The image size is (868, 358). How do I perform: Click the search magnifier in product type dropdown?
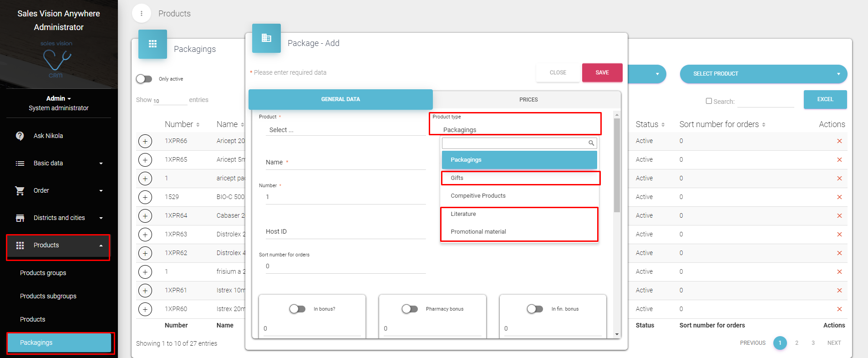click(591, 143)
